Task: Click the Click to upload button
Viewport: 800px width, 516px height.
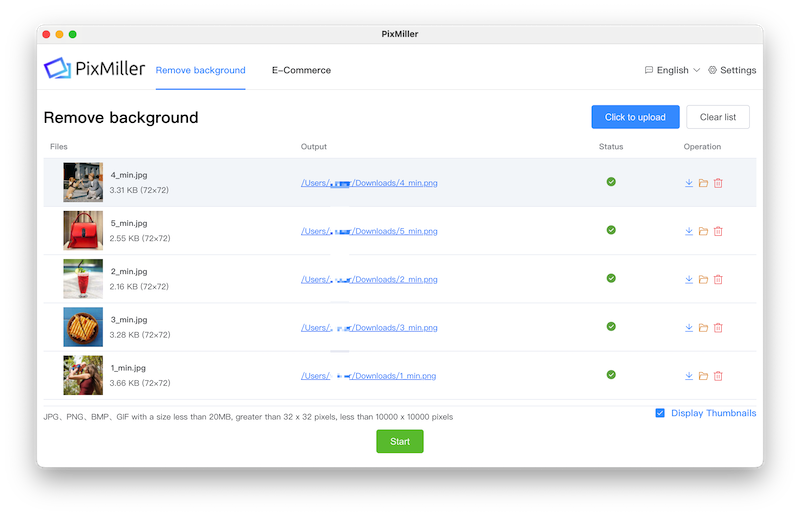Action: [635, 117]
